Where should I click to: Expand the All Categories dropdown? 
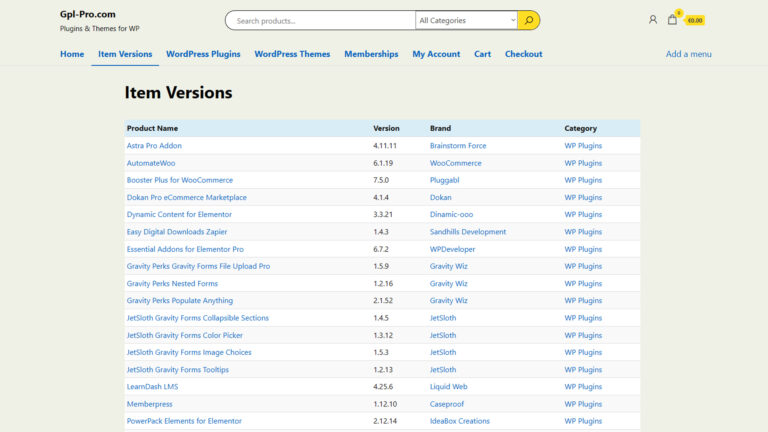[467, 20]
